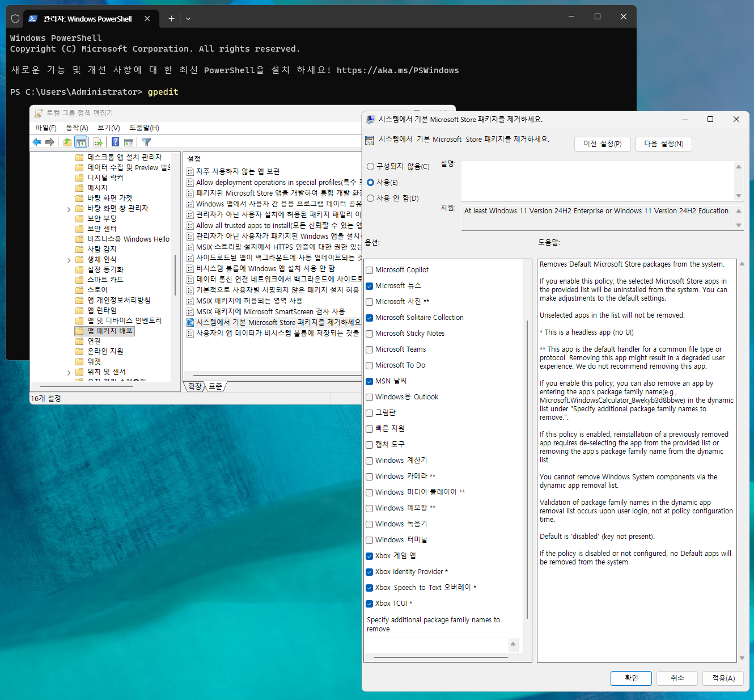Expand the 바탕 화면 창 관리자 tree node
Image resolution: width=754 pixels, height=700 pixels.
pyautogui.click(x=69, y=209)
